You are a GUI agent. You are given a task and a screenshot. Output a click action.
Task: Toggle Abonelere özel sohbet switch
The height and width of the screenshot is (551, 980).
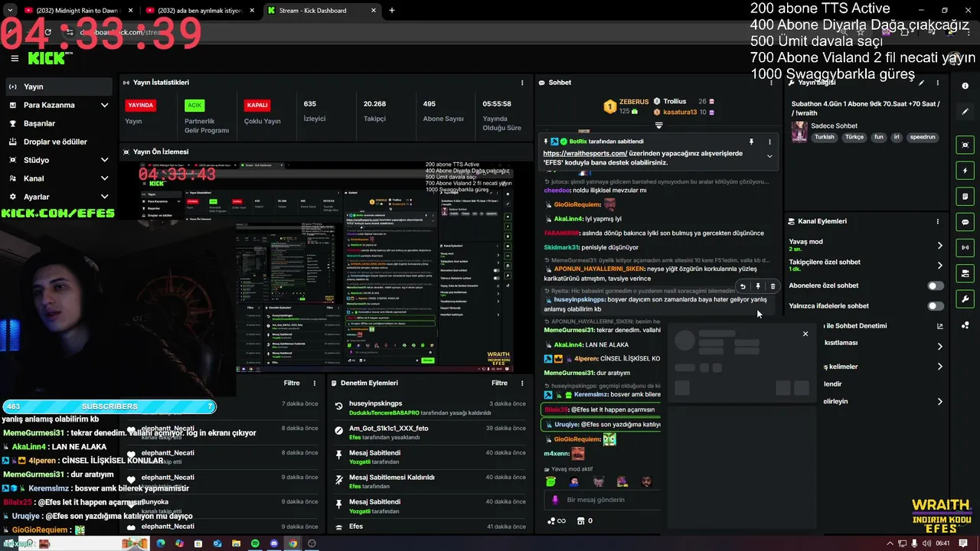coord(936,285)
